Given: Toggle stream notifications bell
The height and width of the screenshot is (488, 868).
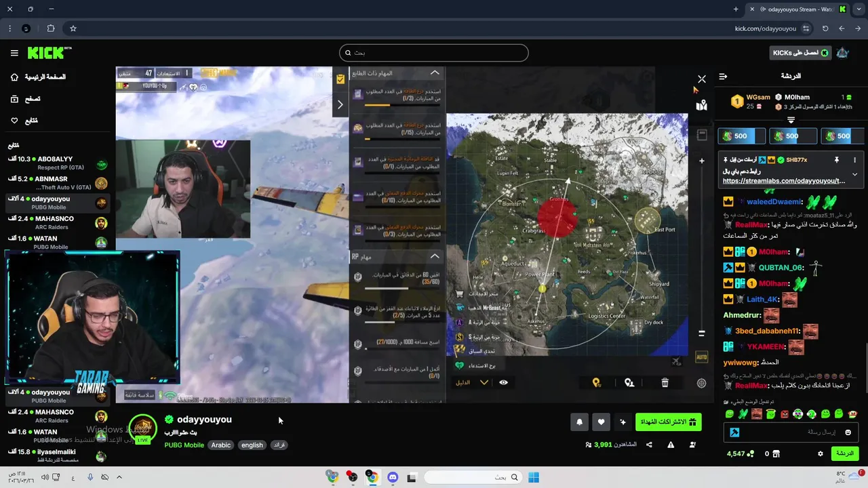Looking at the screenshot, I should (x=579, y=422).
